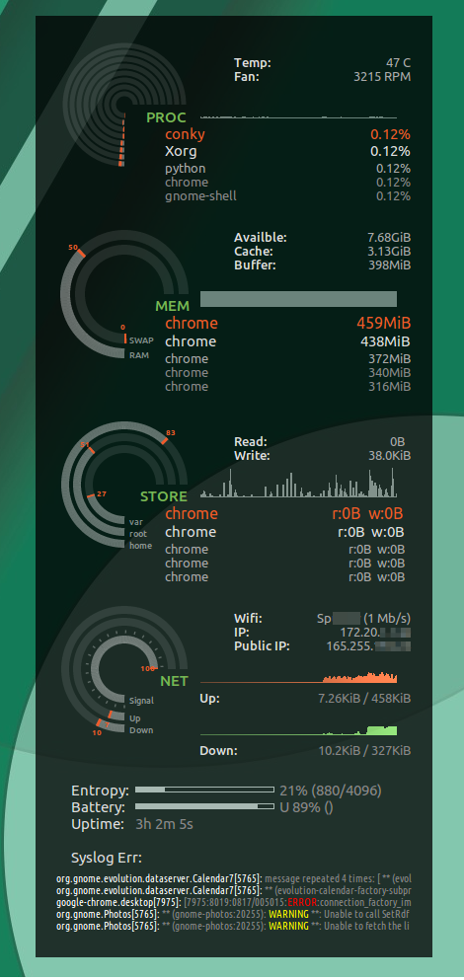
Task: Click the 51 marker on storage ring
Action: point(85,446)
